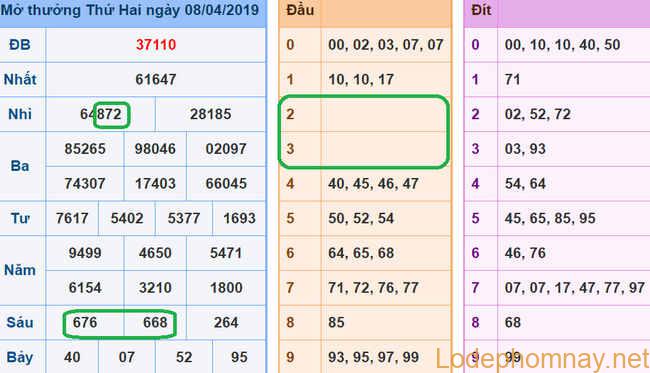The width and height of the screenshot is (650, 373).
Task: Click the Tư prize number 1693
Action: tap(239, 218)
